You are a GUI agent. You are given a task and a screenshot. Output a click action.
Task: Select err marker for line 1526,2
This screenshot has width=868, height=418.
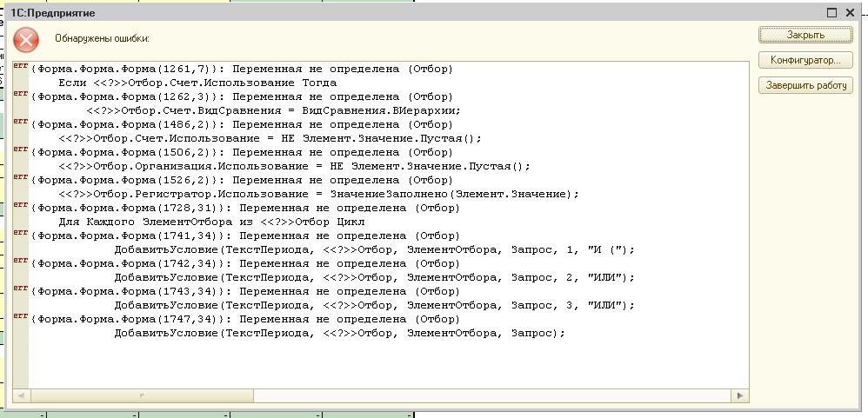coord(21,177)
